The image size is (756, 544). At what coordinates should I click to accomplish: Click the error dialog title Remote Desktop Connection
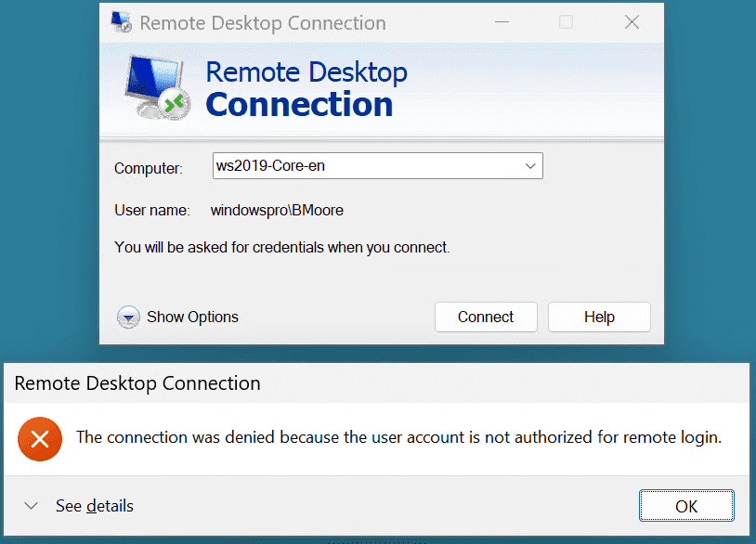137,383
